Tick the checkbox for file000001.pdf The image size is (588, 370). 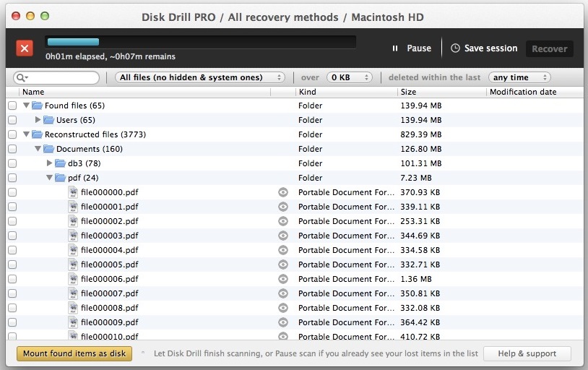tap(12, 207)
